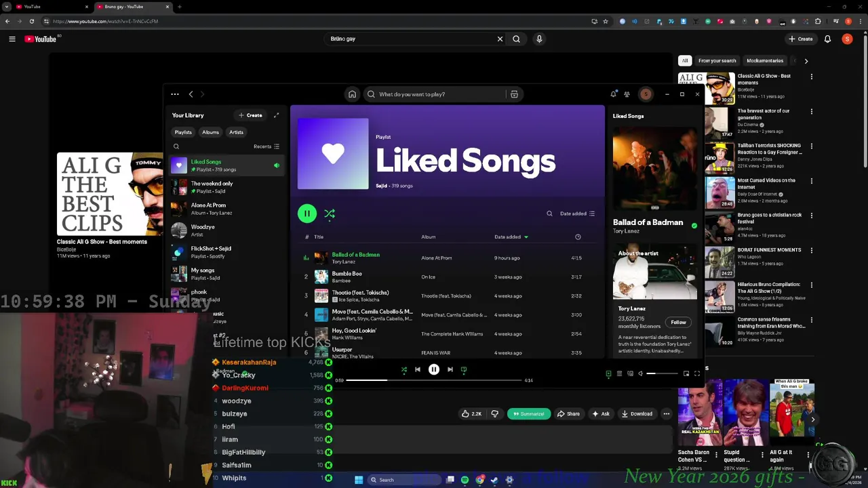Seek in song progress bar
This screenshot has height=488, width=868.
coord(434,380)
